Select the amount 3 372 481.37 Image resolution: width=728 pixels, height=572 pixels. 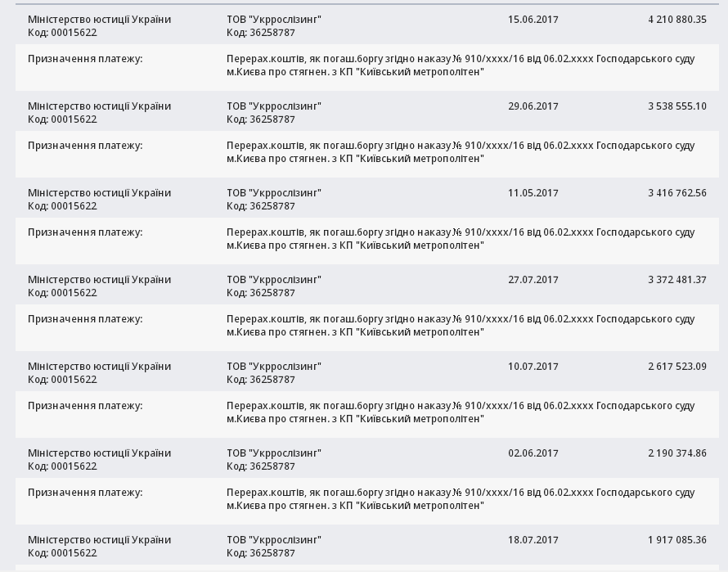676,280
